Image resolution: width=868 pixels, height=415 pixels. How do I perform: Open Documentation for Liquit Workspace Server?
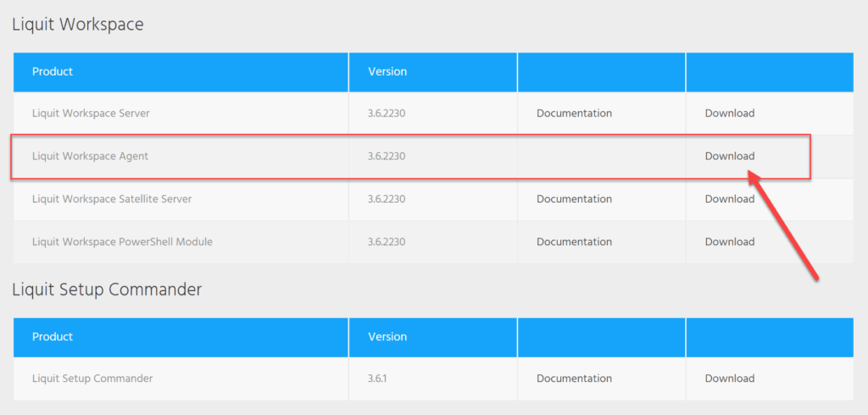[574, 114]
